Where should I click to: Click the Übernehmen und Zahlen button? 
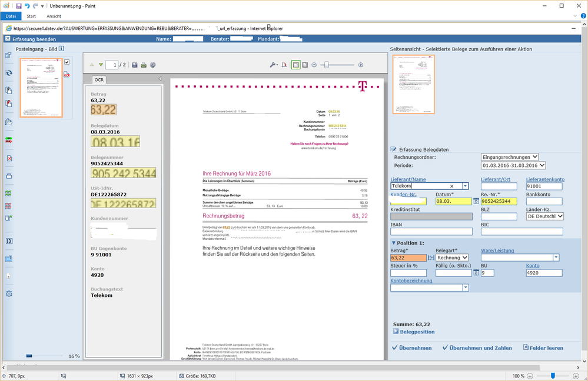[477, 348]
